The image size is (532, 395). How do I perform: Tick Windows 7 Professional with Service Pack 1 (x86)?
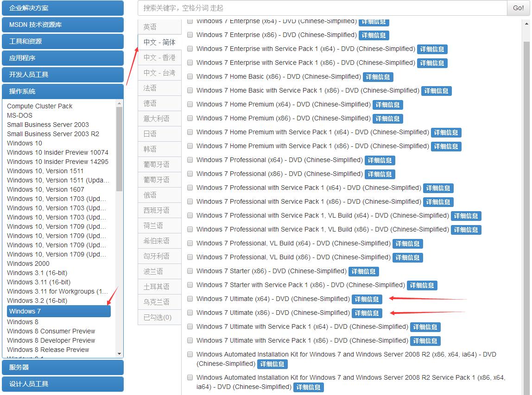coord(190,201)
